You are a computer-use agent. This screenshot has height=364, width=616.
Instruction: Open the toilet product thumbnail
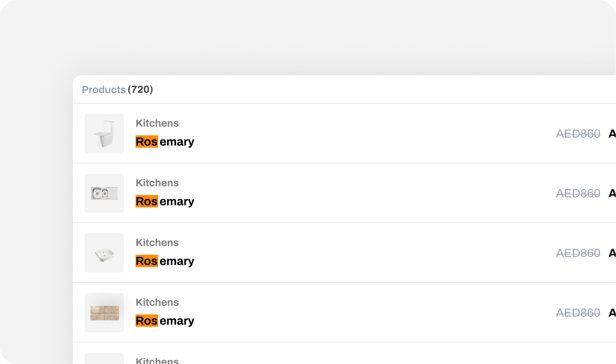pyautogui.click(x=104, y=133)
